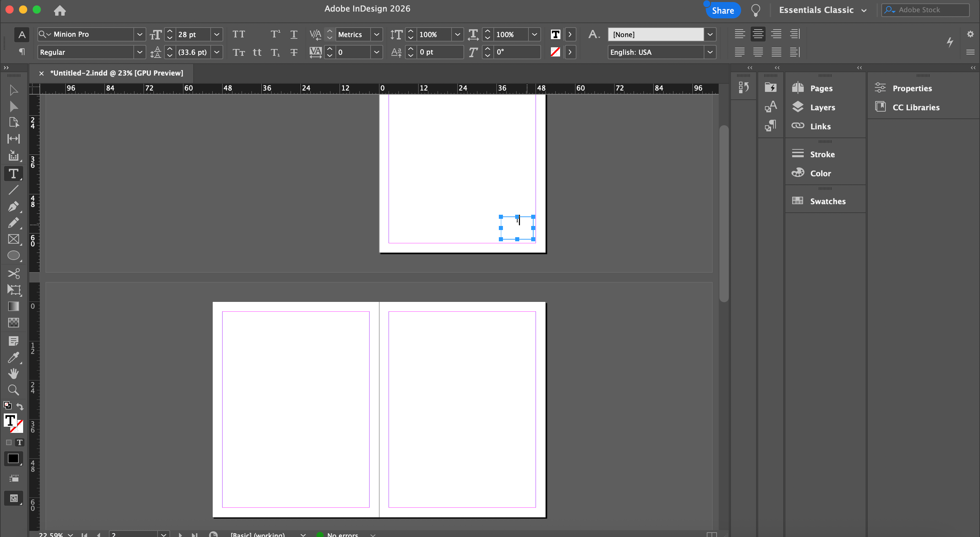Click the Share button

[x=722, y=10]
